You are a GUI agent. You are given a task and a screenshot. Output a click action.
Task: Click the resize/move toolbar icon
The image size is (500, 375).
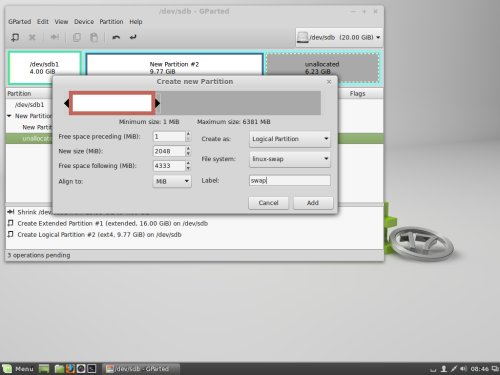pyautogui.click(x=55, y=37)
